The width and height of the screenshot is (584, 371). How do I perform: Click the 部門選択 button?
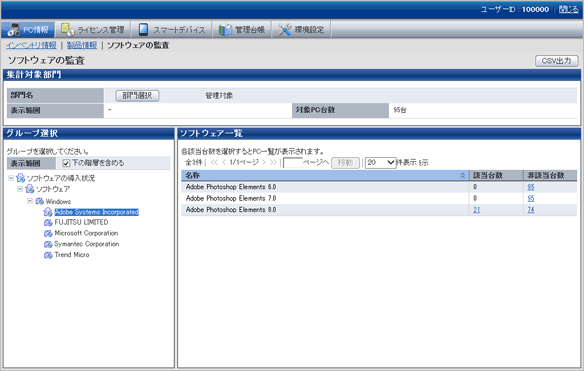pyautogui.click(x=137, y=96)
